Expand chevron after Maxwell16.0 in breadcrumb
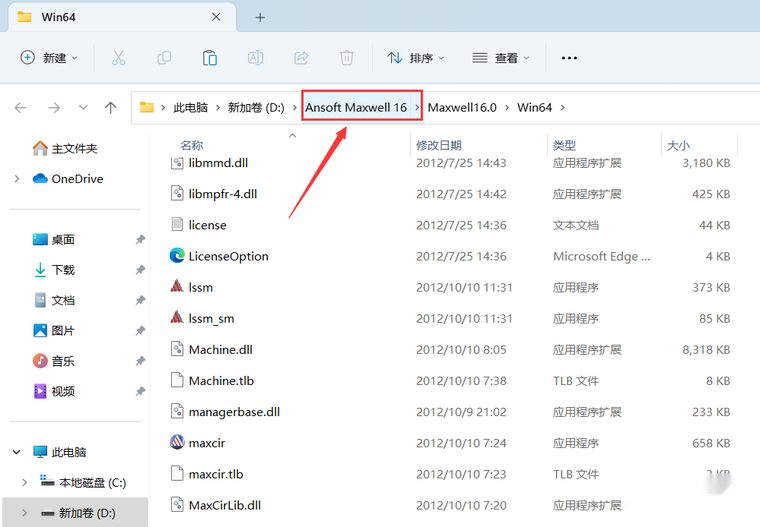 (507, 108)
